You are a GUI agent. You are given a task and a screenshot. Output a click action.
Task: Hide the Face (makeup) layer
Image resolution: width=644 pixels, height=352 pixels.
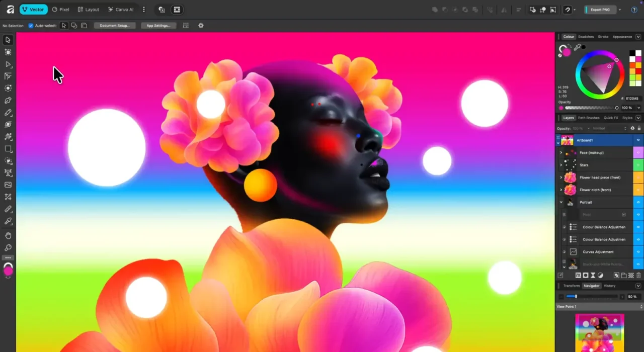coord(638,152)
